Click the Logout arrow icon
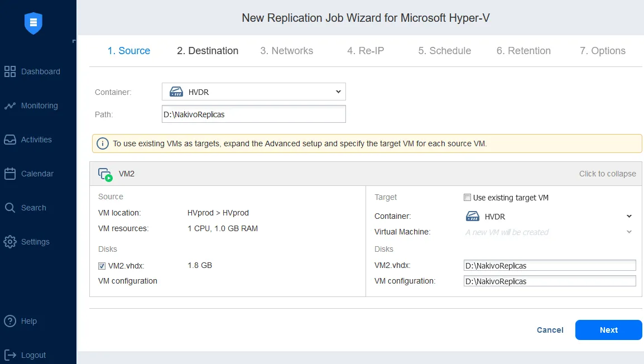This screenshot has width=644, height=364. tap(10, 355)
